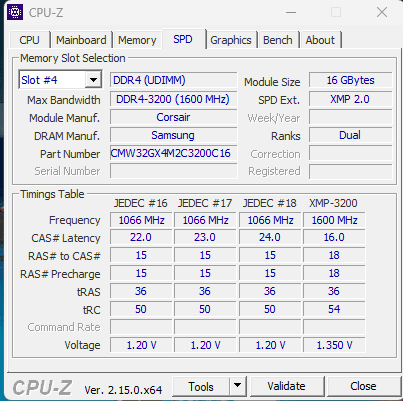Minimize the CPU-Z window
Image resolution: width=403 pixels, height=401 pixels.
click(x=291, y=12)
